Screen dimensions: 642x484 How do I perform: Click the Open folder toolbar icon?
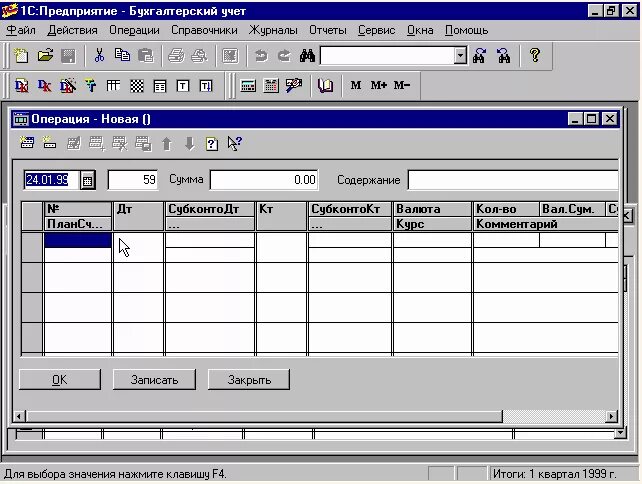[45, 55]
